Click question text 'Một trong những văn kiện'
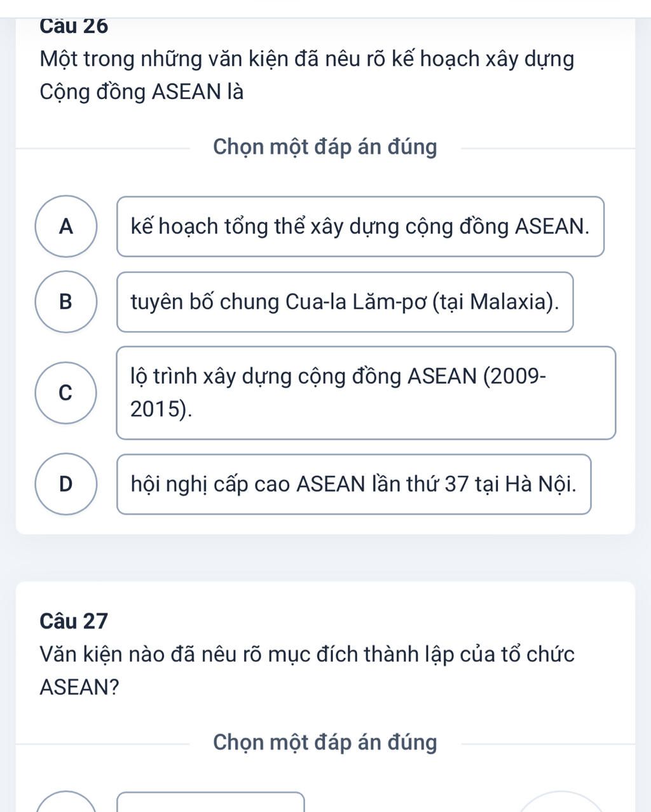The width and height of the screenshot is (651, 812). coord(306,59)
